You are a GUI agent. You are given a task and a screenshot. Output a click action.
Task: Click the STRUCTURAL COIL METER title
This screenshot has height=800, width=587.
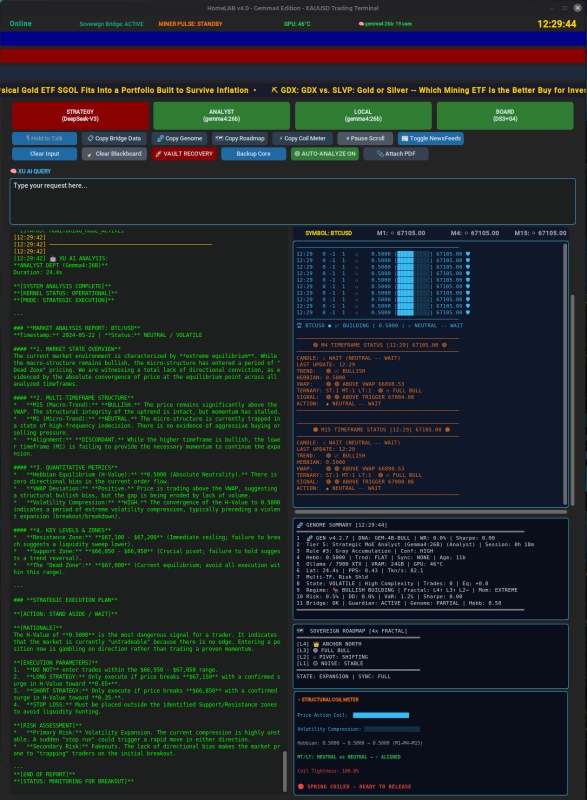tap(329, 699)
